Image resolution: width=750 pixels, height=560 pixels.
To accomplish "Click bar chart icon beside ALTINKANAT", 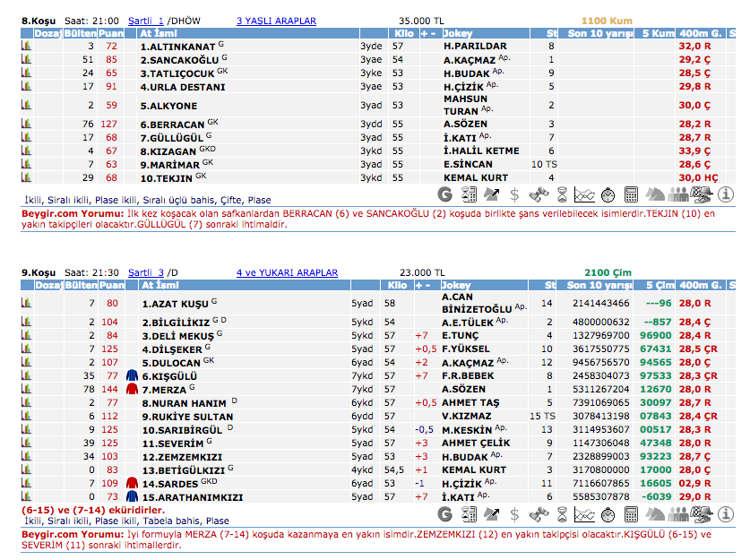I will click(x=27, y=46).
